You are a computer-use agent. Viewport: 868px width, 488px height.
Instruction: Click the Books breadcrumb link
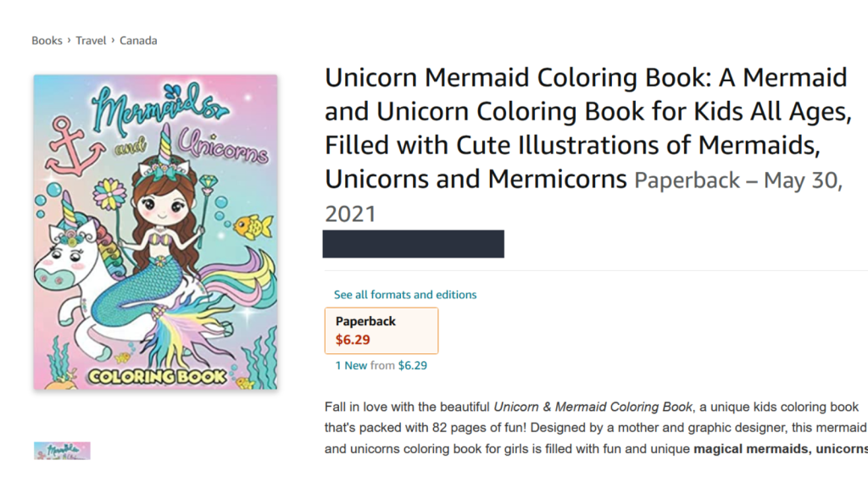pos(47,41)
